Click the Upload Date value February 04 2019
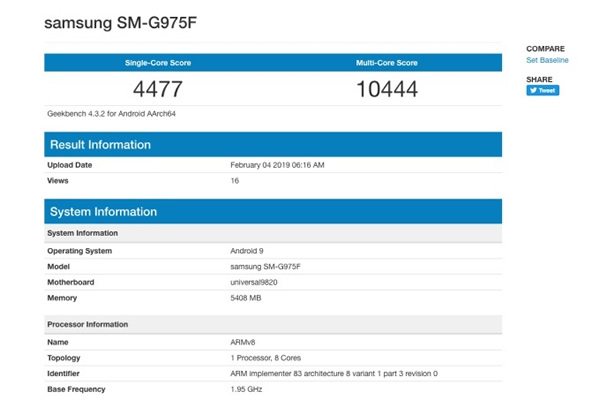 pos(277,164)
